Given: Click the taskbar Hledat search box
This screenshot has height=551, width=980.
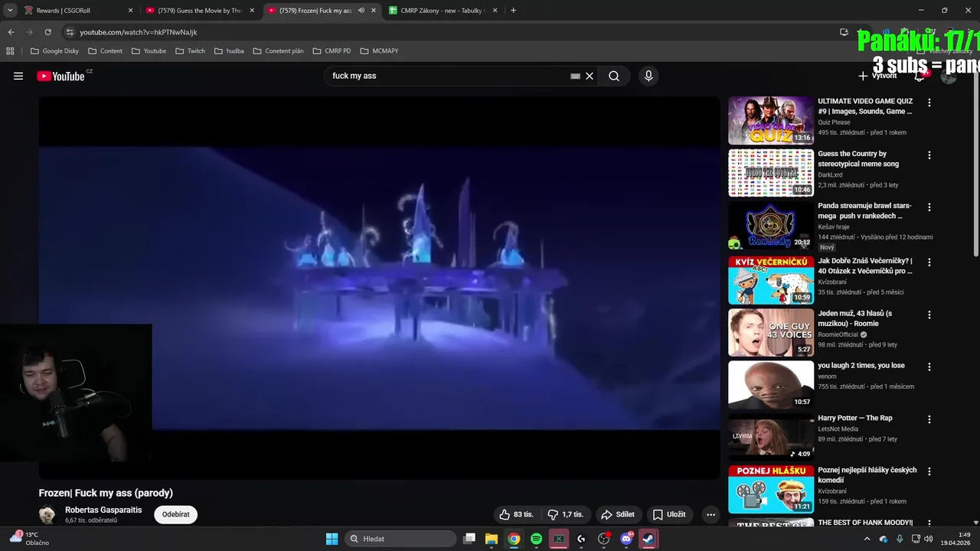Looking at the screenshot, I should click(400, 539).
